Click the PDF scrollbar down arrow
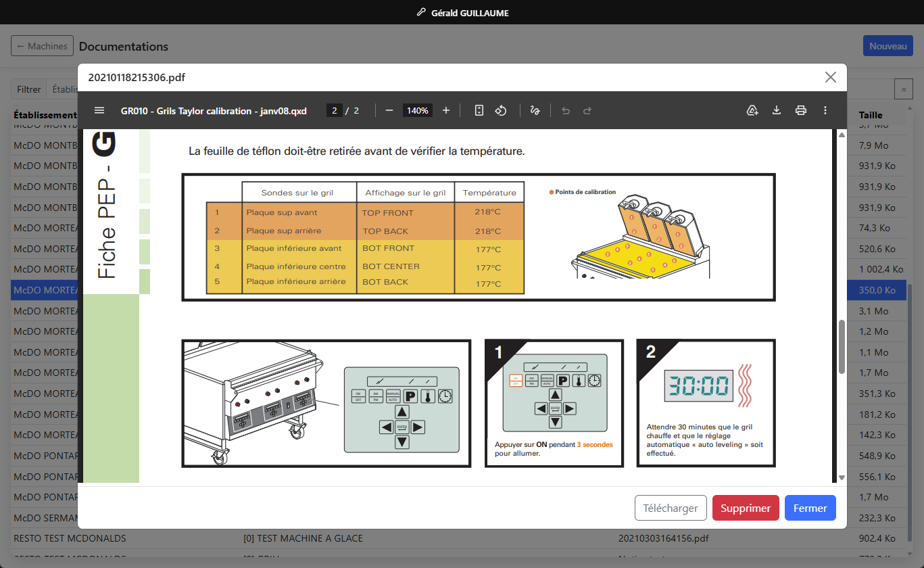The width and height of the screenshot is (924, 568). pyautogui.click(x=842, y=477)
